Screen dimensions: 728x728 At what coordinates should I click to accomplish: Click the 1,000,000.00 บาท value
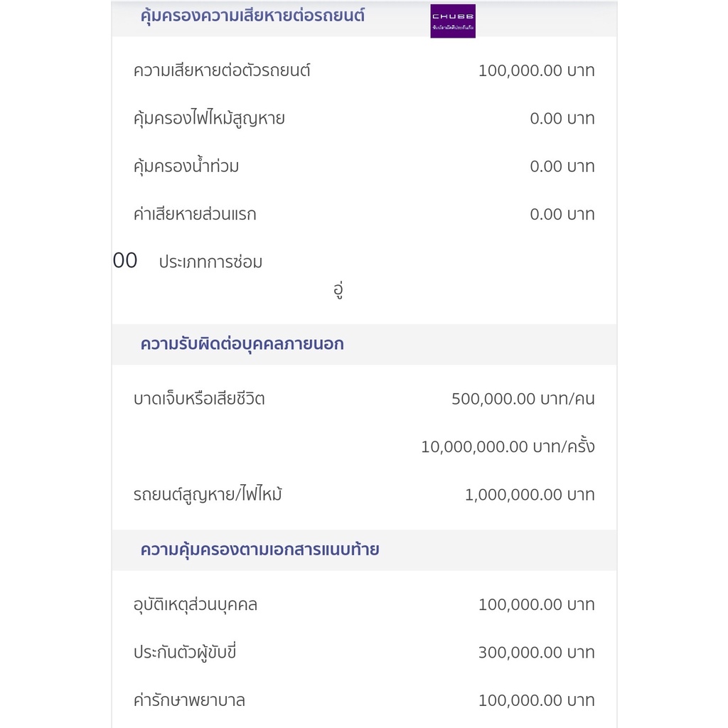[x=530, y=495]
